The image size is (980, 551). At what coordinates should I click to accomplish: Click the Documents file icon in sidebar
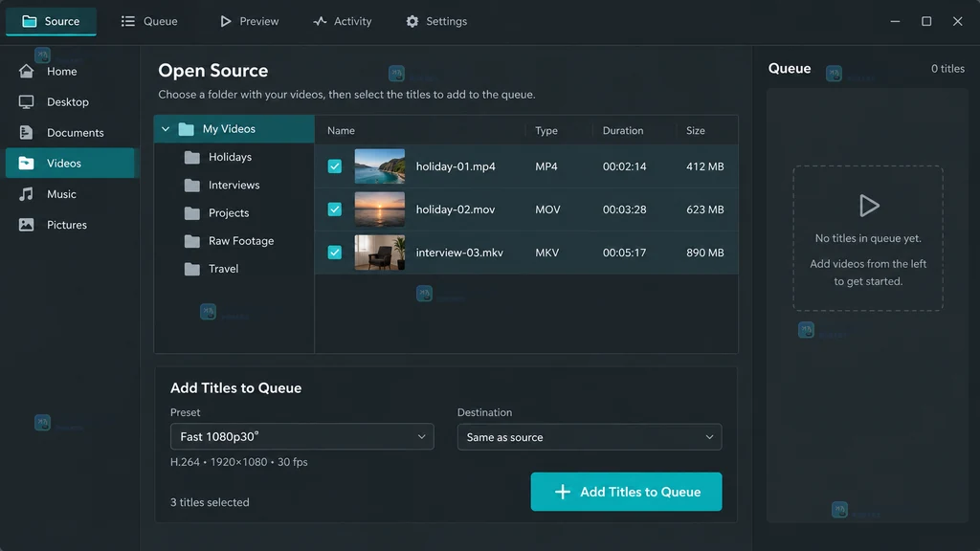coord(26,132)
